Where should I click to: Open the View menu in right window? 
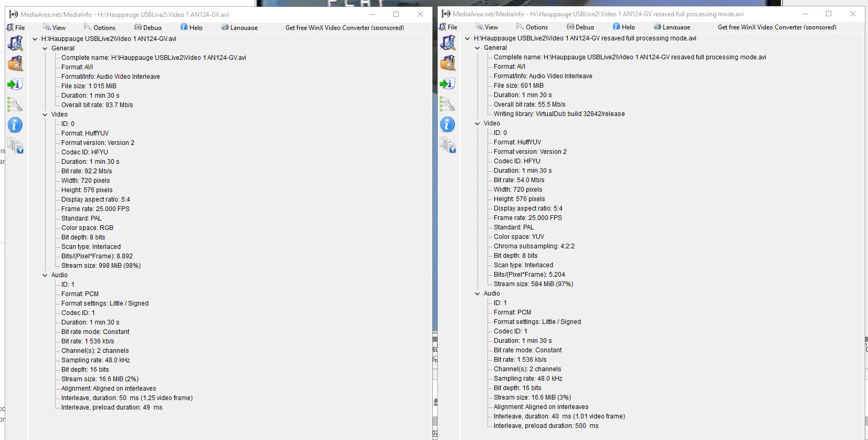click(487, 27)
